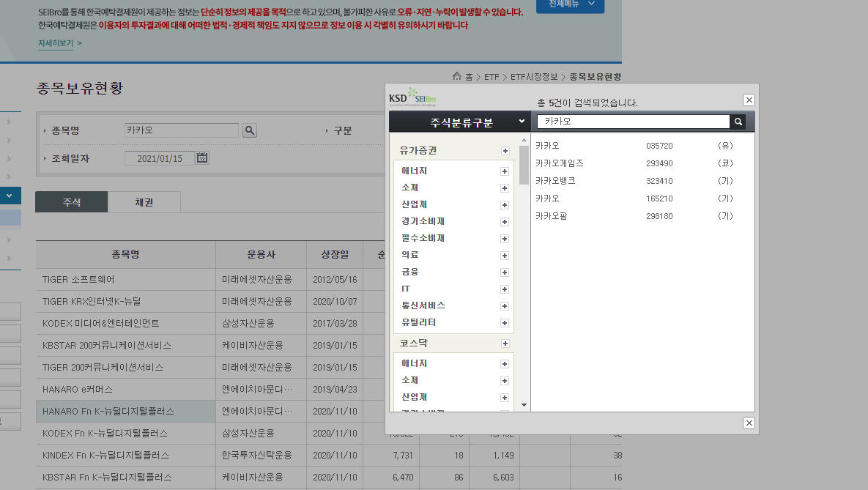Click ETF시장정보 in the breadcrumb
Screen dimensions: 868x490
coord(534,77)
